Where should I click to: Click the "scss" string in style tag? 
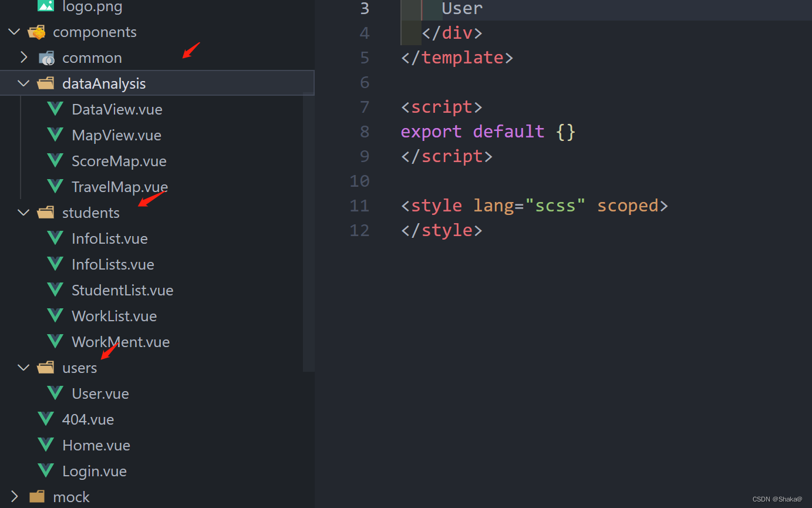pos(555,206)
